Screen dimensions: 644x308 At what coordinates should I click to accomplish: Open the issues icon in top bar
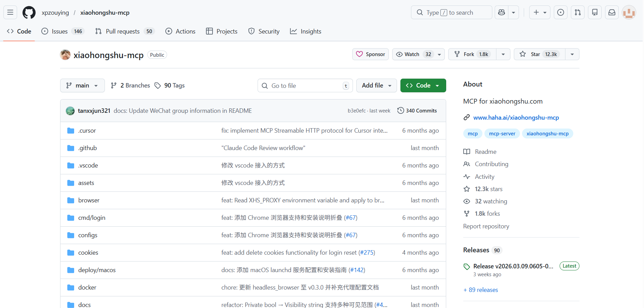tap(560, 13)
